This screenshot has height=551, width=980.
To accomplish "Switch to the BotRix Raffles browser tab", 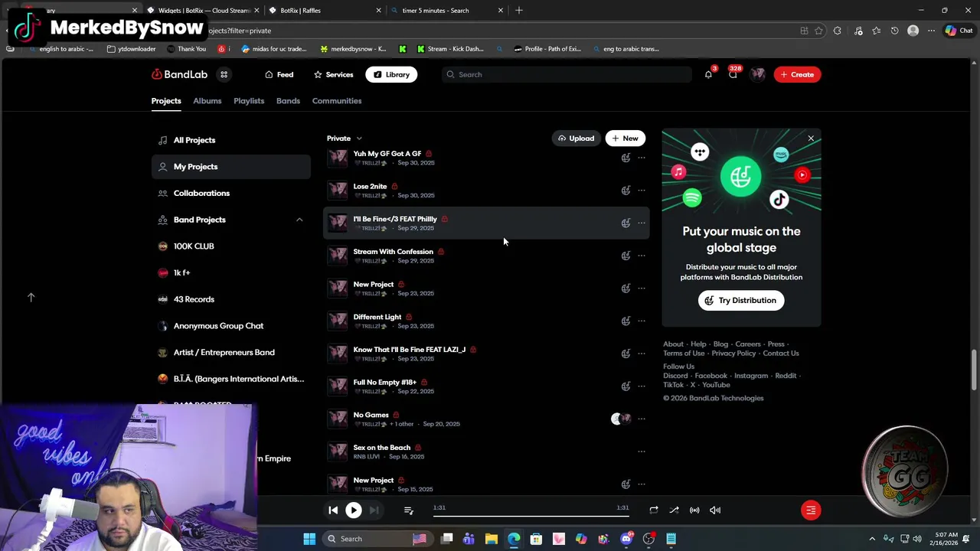I will tap(324, 11).
